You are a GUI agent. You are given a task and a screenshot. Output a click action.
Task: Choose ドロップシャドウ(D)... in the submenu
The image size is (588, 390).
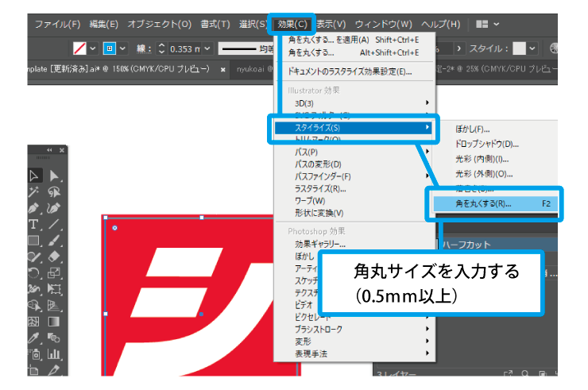[x=487, y=144]
